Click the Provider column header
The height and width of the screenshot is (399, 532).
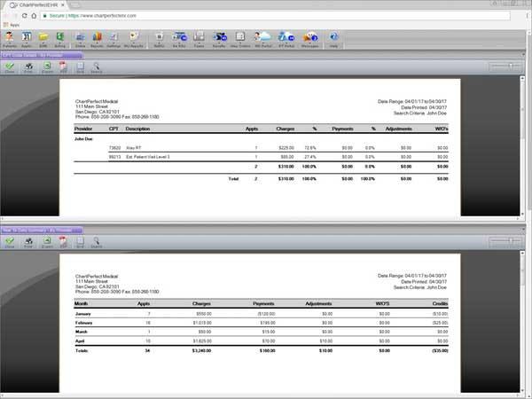pyautogui.click(x=83, y=129)
